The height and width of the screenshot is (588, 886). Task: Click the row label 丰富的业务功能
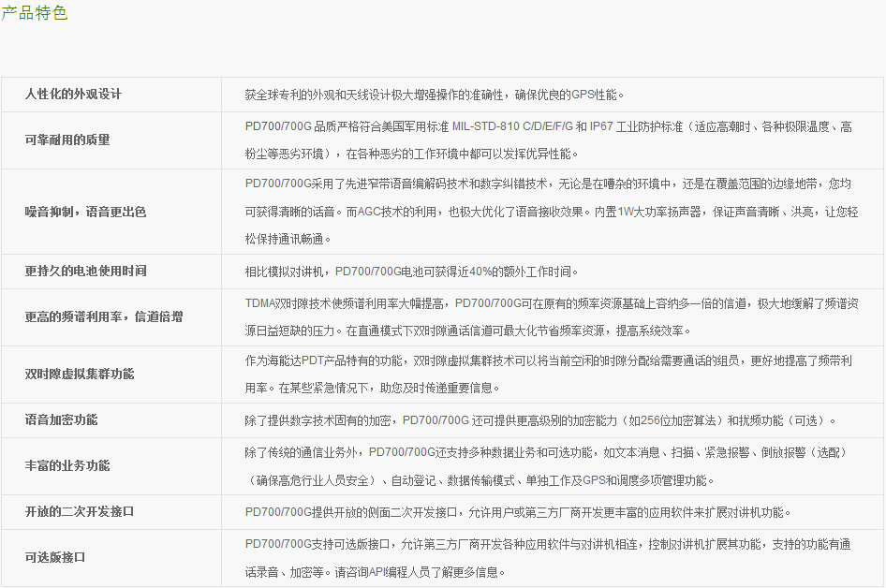(x=67, y=465)
